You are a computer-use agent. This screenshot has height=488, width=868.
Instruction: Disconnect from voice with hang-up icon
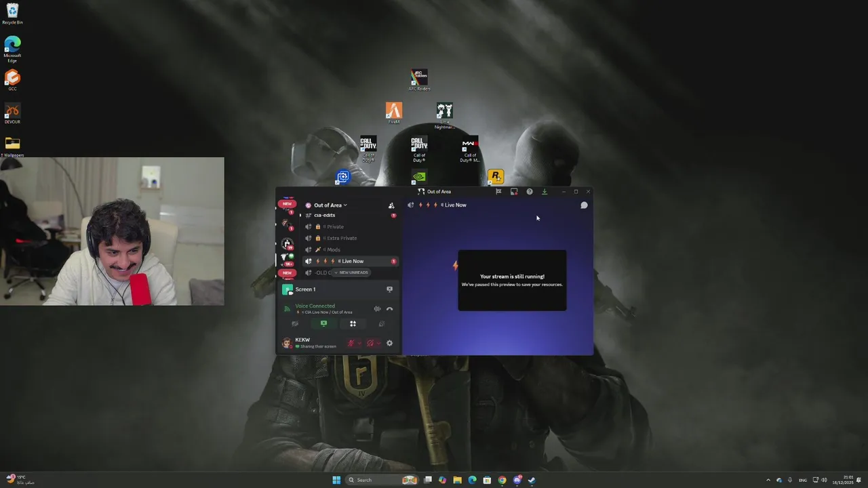coord(389,309)
